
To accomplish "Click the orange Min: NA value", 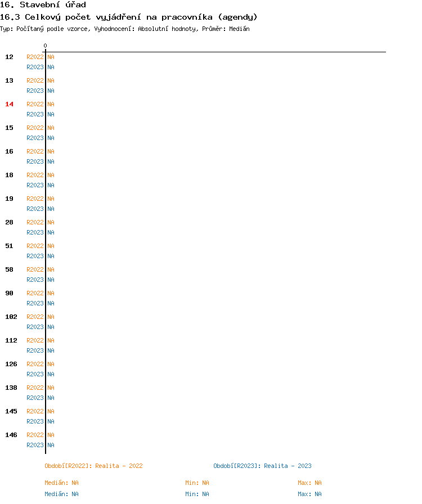I will coord(197,483).
